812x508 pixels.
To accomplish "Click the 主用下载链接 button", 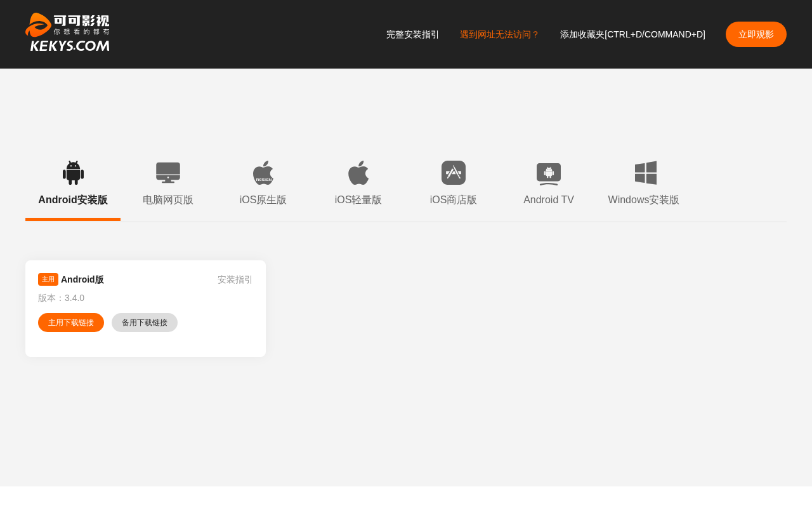I will (71, 323).
